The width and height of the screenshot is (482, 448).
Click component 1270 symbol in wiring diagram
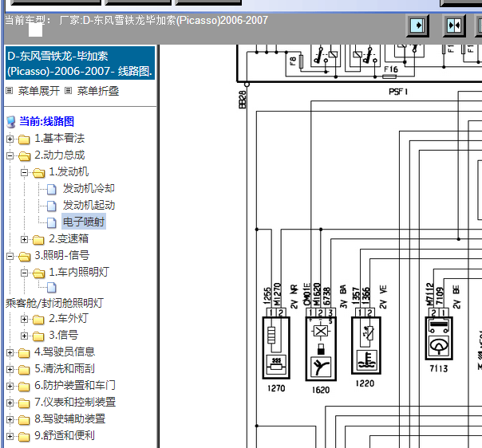pyautogui.click(x=276, y=348)
